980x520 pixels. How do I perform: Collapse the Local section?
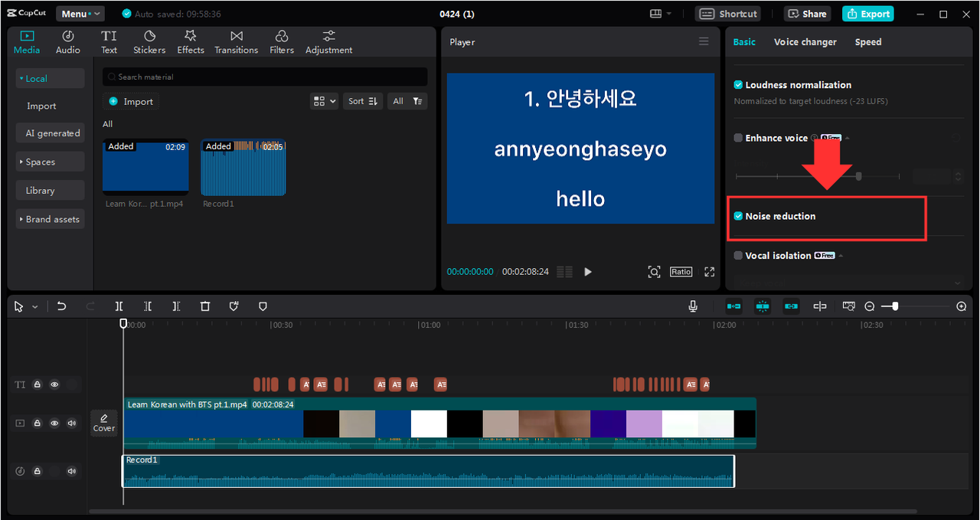(x=50, y=78)
